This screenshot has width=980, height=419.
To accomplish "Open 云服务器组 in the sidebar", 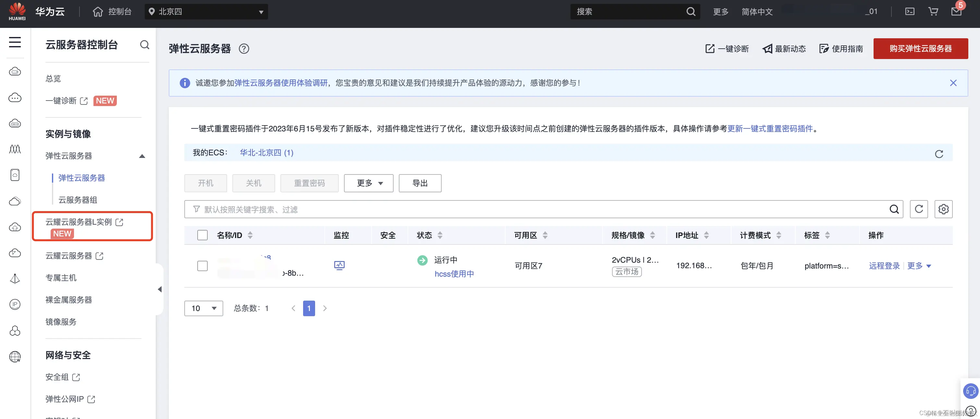I will click(78, 200).
